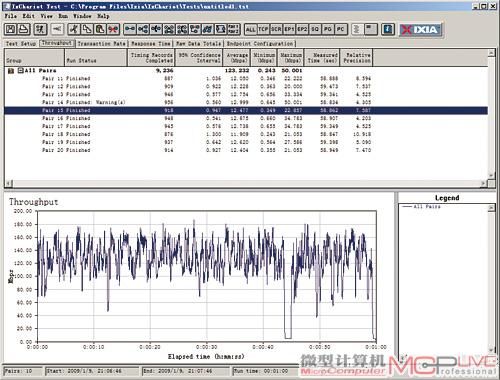
Task: Click the red Delete icon
Action: coord(113,29)
